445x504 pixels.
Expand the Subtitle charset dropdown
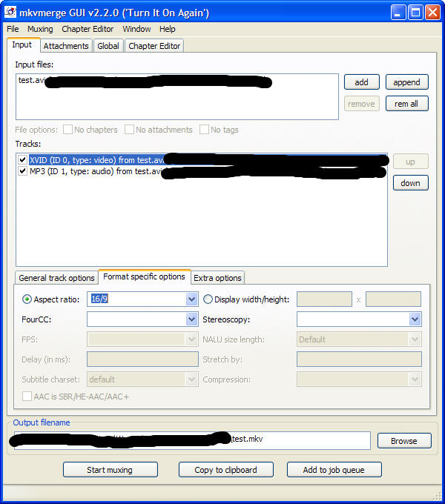[x=191, y=379]
